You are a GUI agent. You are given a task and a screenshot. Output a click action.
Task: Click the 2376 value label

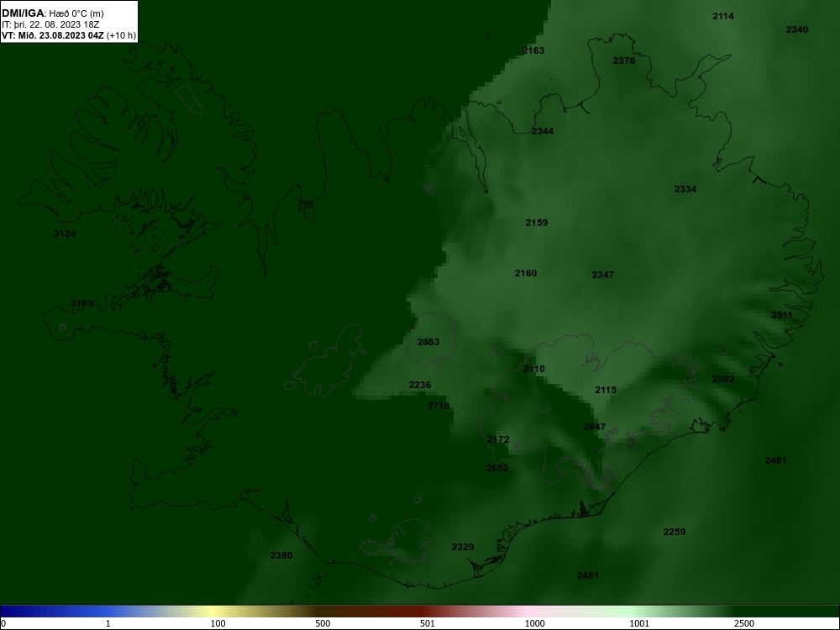(x=623, y=61)
